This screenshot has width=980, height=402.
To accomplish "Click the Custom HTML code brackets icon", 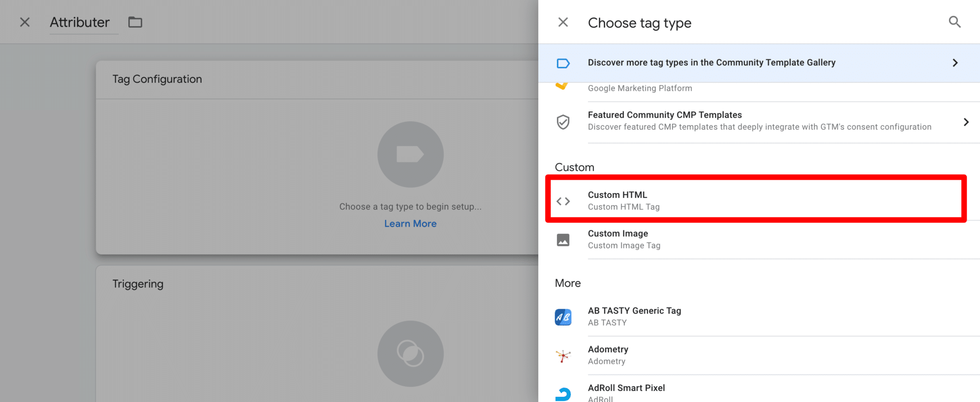I will (563, 201).
